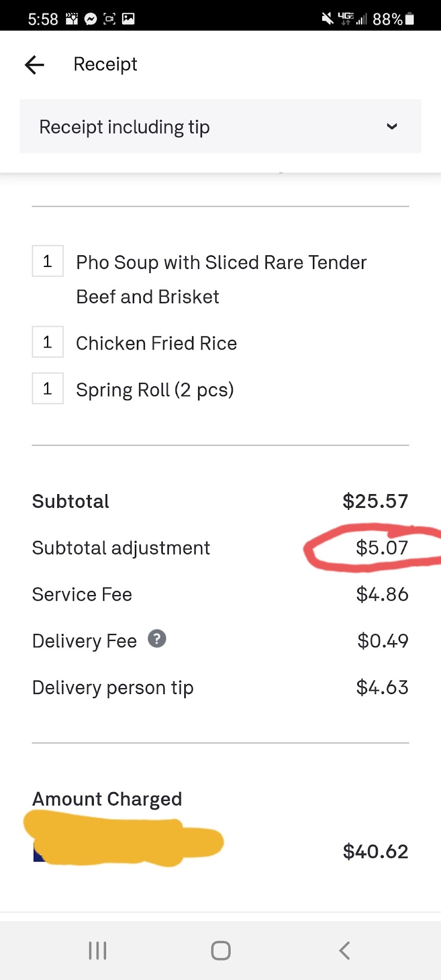Tap the Android navigation back chevron

pos(345,950)
